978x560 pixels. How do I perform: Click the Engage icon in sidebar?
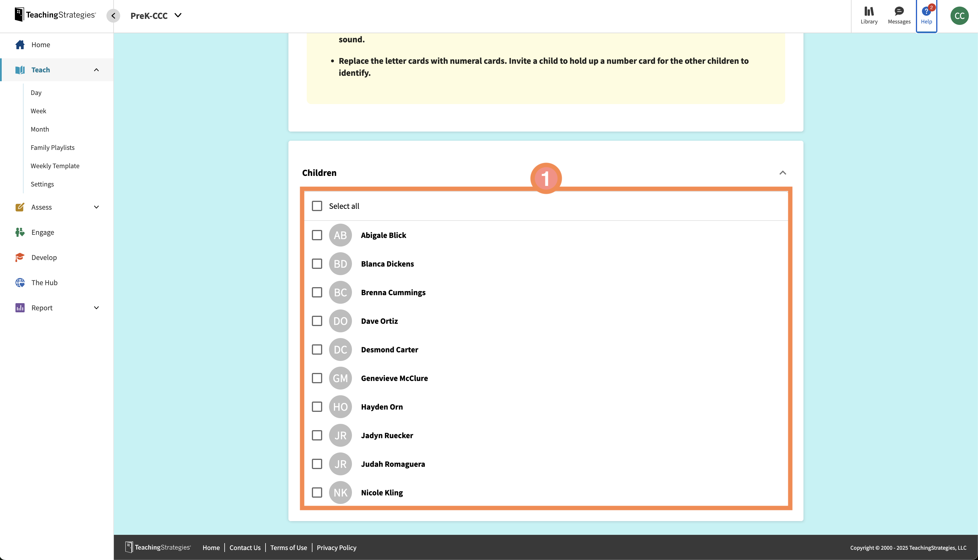click(20, 232)
